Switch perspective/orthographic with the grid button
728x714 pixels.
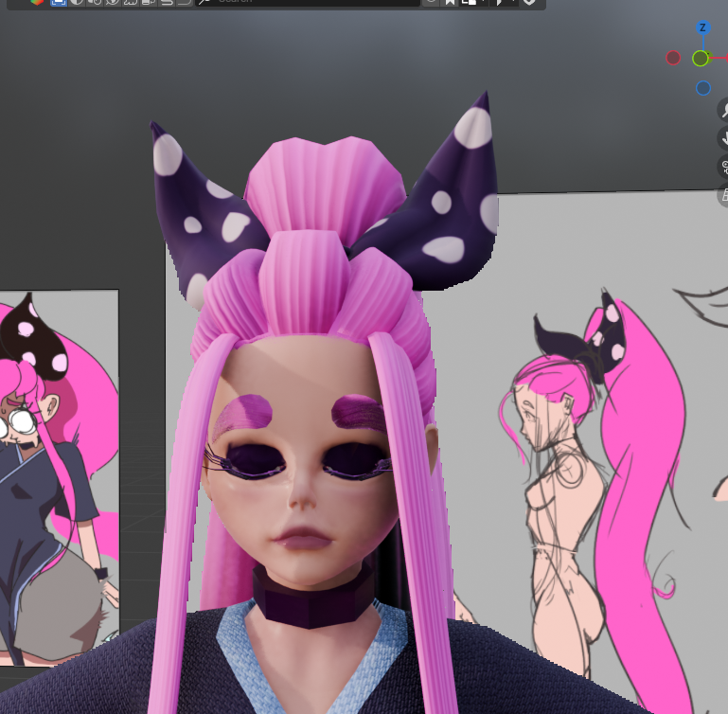724,195
